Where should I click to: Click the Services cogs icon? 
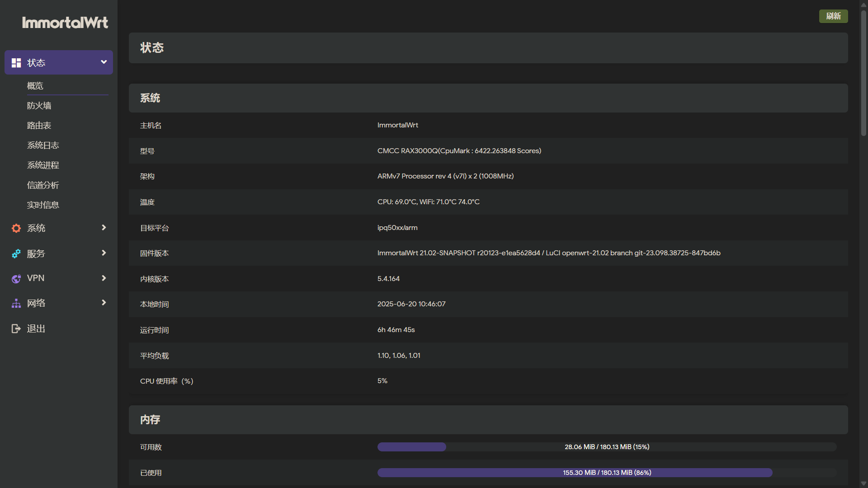click(x=16, y=253)
